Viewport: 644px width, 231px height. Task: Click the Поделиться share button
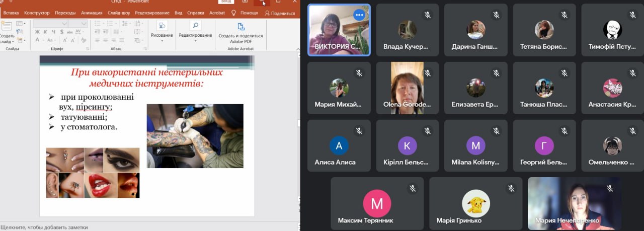tap(280, 13)
